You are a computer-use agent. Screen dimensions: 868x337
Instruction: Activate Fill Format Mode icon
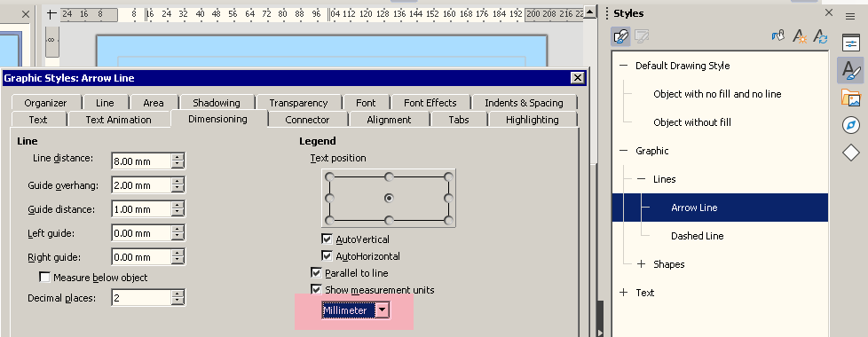778,36
